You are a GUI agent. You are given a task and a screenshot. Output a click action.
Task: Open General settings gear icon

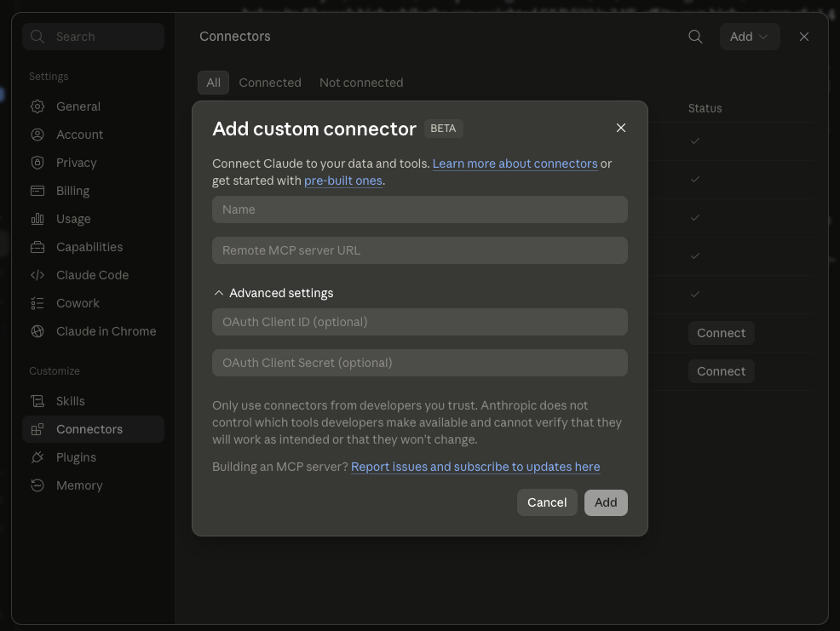point(37,106)
